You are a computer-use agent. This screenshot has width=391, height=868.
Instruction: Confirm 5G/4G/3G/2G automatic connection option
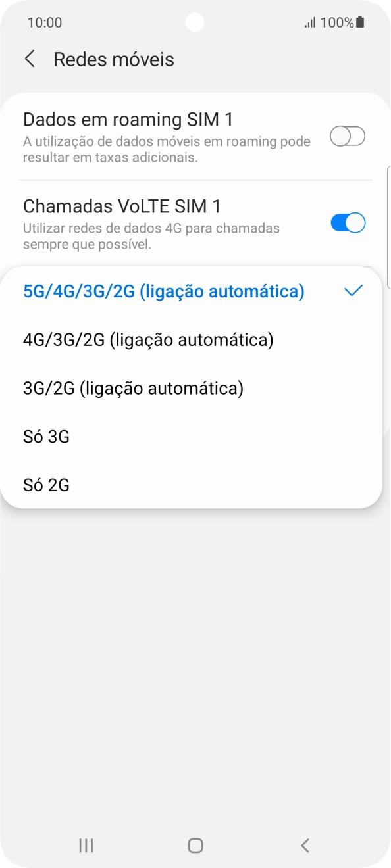(x=163, y=290)
